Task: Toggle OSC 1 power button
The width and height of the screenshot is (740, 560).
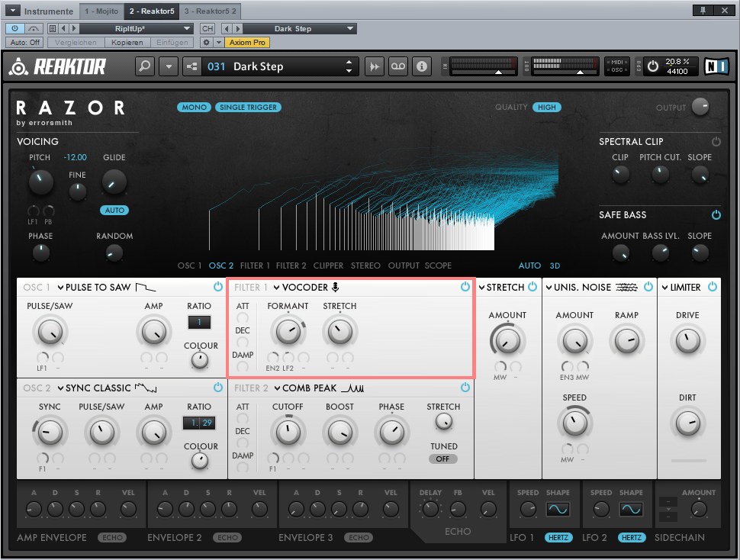Action: pos(218,286)
